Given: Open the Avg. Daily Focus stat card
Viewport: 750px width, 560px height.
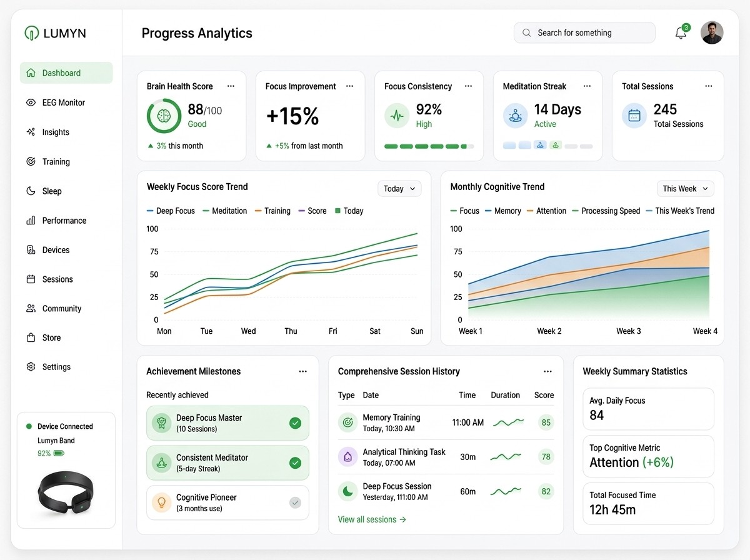Looking at the screenshot, I should 648,409.
